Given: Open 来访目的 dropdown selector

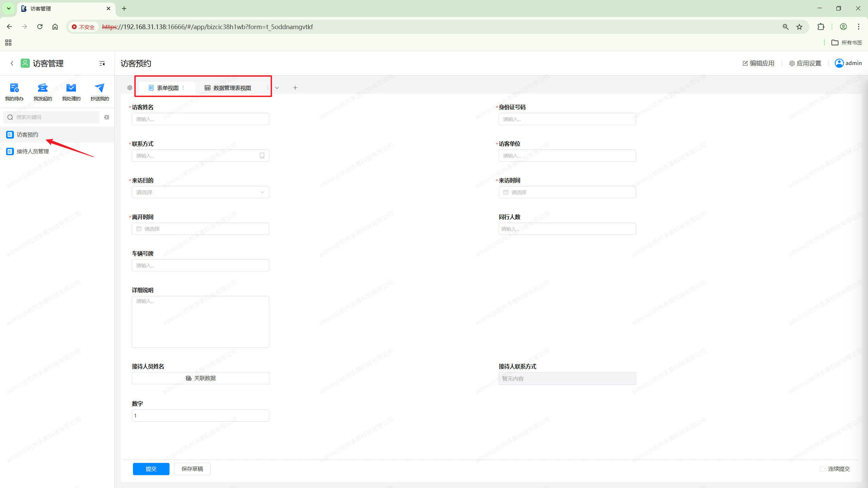Looking at the screenshot, I should (200, 192).
